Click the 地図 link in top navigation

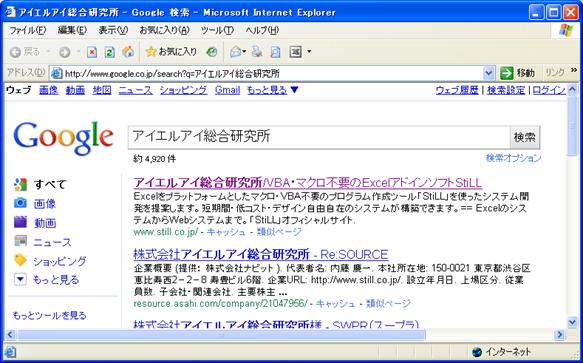[102, 90]
